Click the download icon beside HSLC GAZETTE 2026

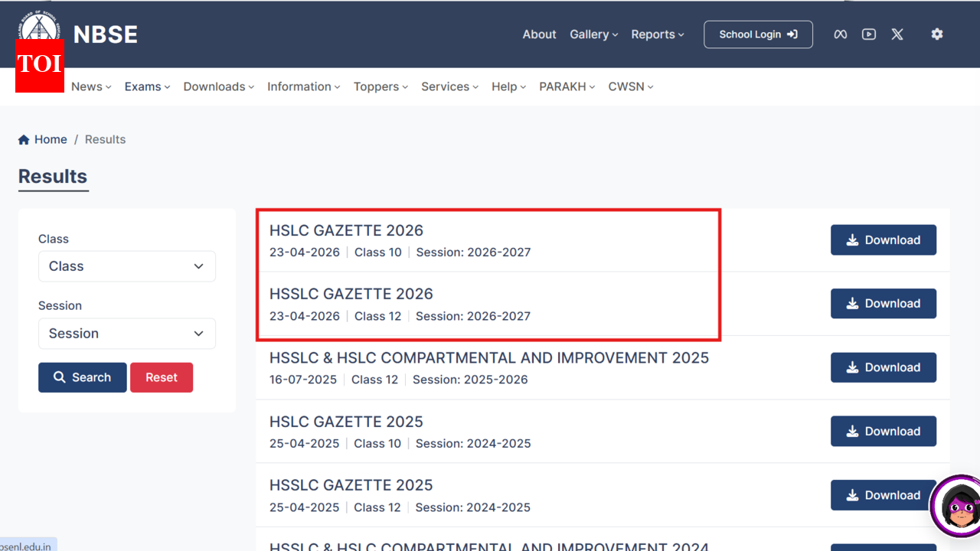click(x=851, y=240)
